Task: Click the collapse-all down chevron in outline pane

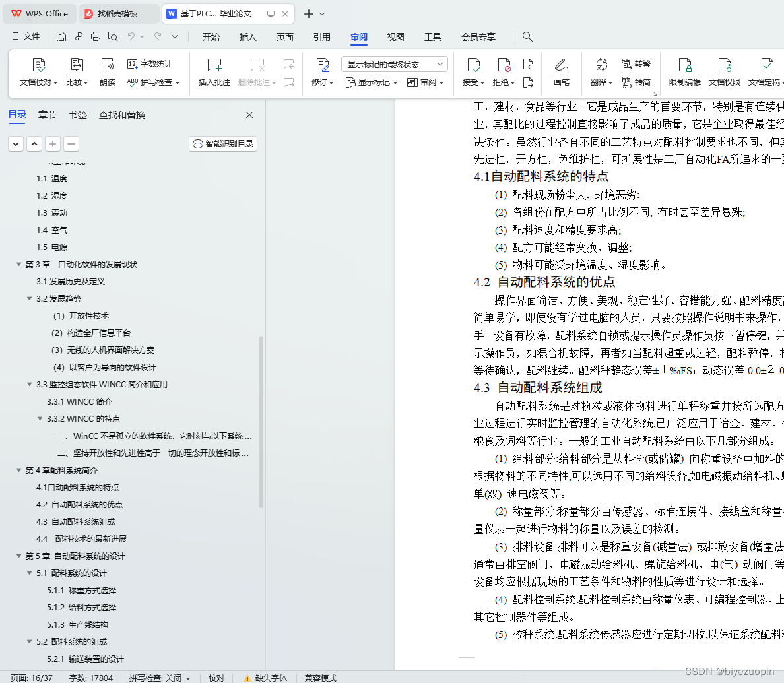Action: point(16,144)
